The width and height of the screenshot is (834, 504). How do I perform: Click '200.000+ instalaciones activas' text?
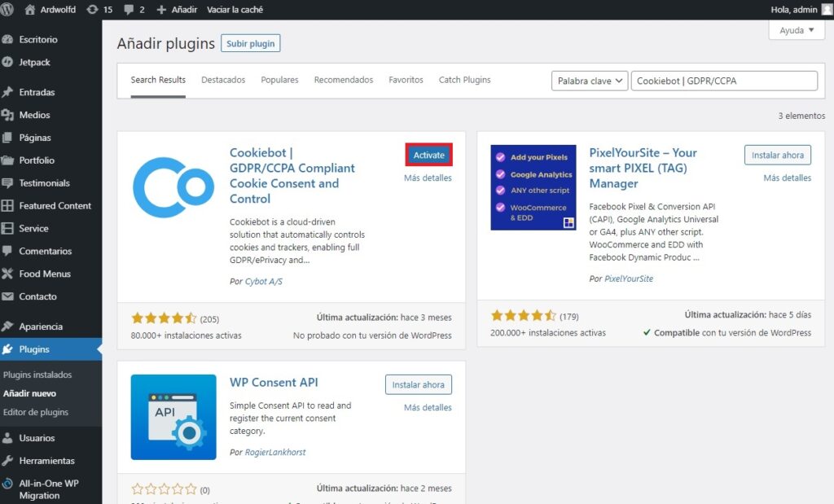tap(548, 333)
